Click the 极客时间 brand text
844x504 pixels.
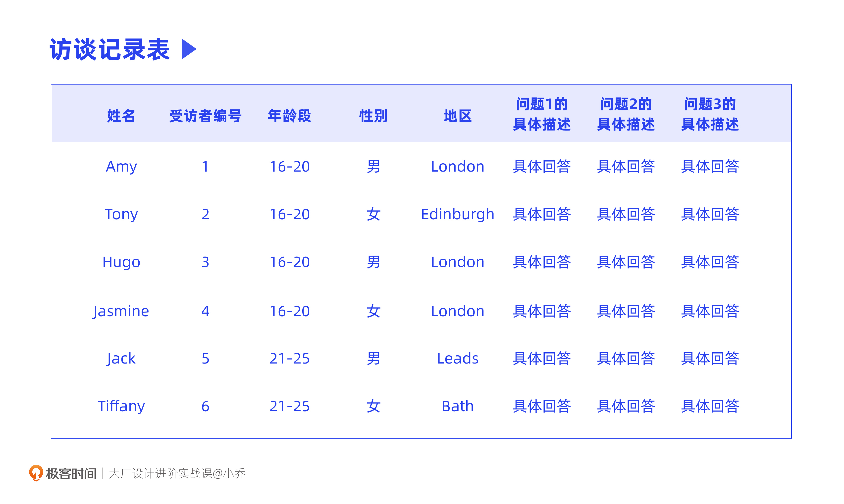[71, 473]
